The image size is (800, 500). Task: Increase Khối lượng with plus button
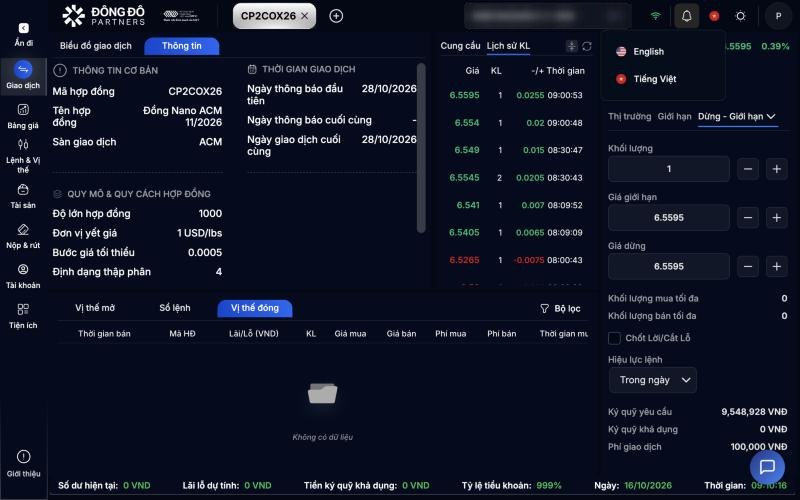pos(777,169)
